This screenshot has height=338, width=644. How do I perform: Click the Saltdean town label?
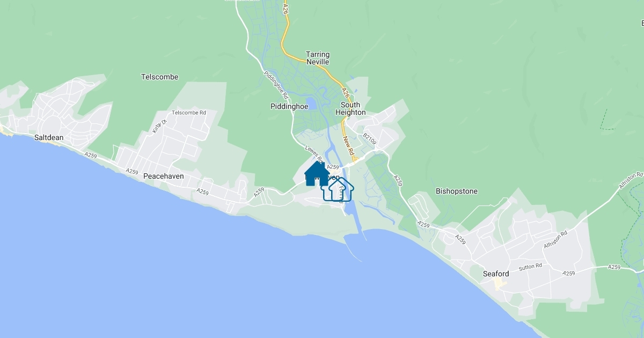(x=49, y=138)
